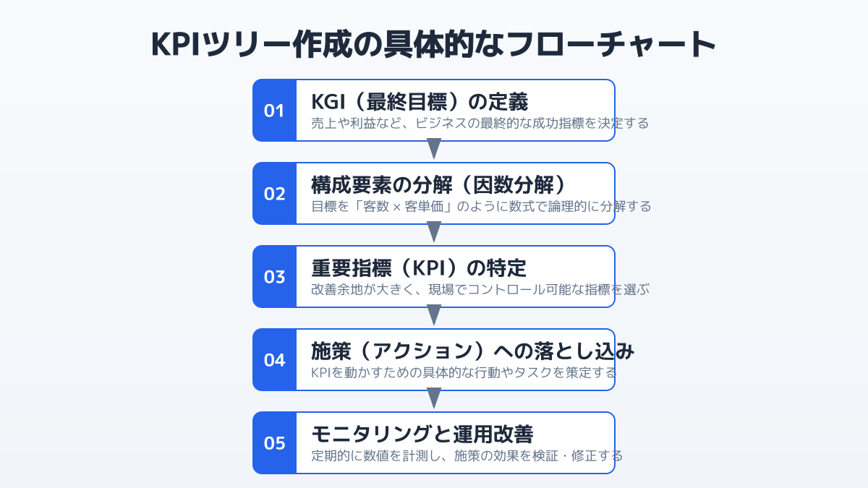Click the blue 02 step number badge
This screenshot has width=868, height=488.
(274, 194)
